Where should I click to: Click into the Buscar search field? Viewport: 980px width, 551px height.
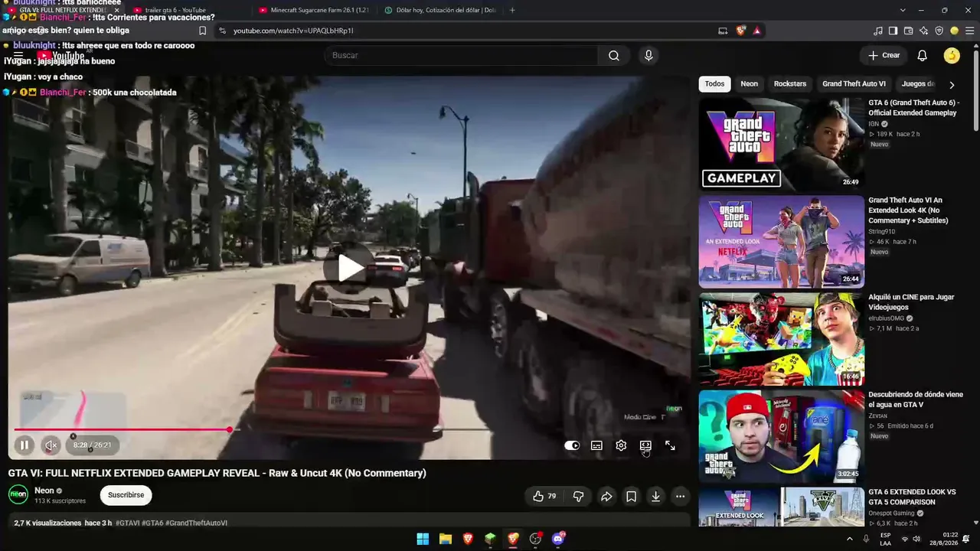pos(462,55)
